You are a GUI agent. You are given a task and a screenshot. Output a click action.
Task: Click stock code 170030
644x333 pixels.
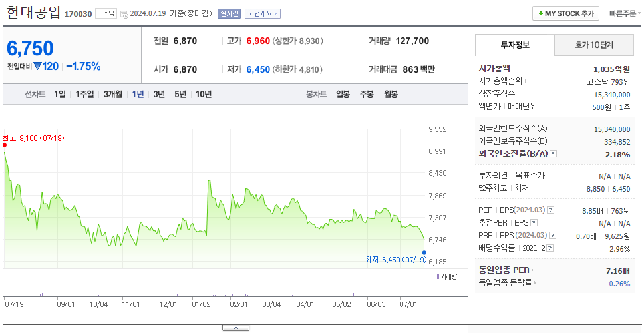coord(78,15)
